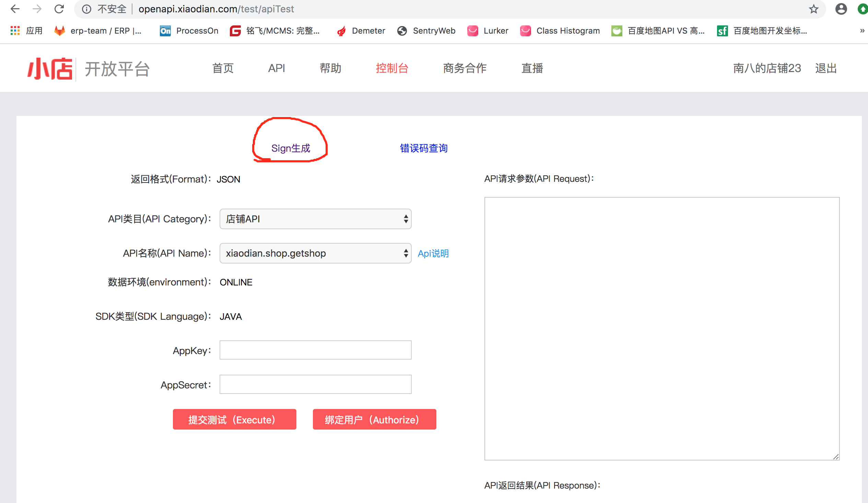The height and width of the screenshot is (503, 868).
Task: Open the Apps grid bookmark icon
Action: [15, 31]
